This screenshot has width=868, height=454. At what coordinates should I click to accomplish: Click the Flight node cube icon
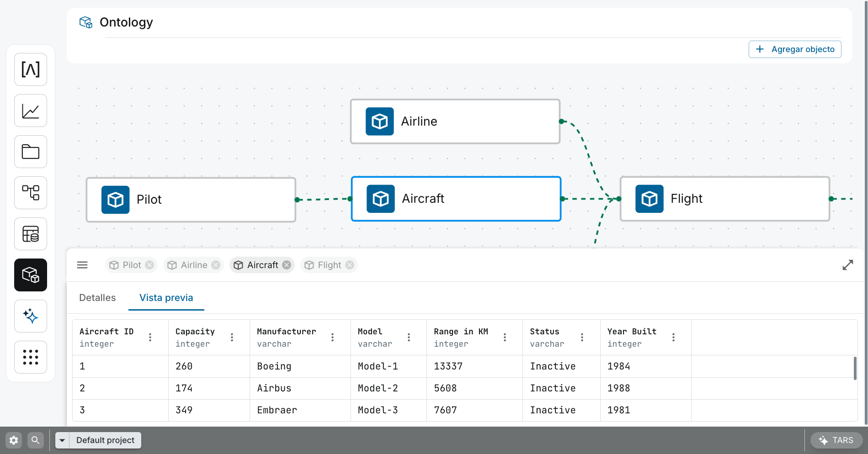[x=650, y=199]
